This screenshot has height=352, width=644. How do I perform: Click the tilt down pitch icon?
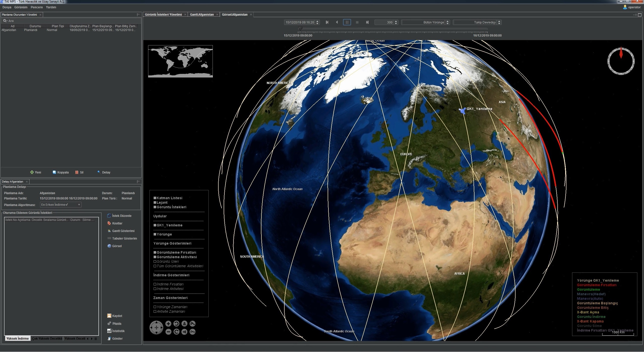(184, 332)
